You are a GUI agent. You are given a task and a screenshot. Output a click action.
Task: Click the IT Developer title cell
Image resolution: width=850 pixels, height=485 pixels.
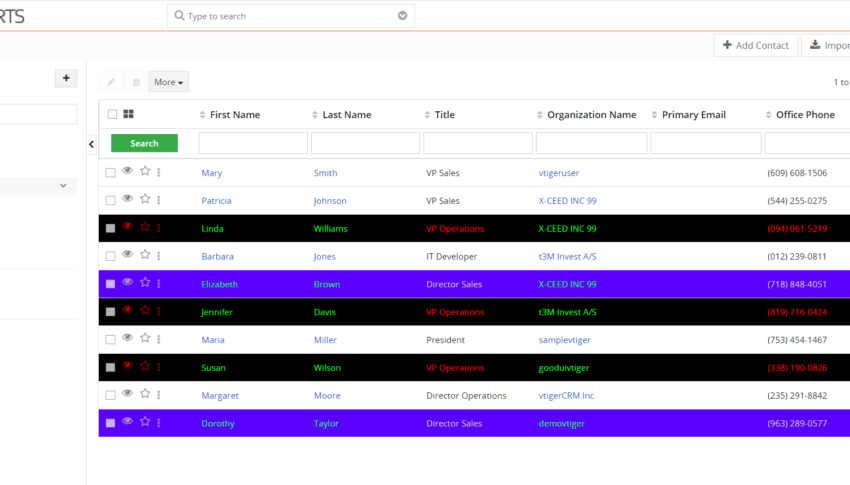[452, 256]
